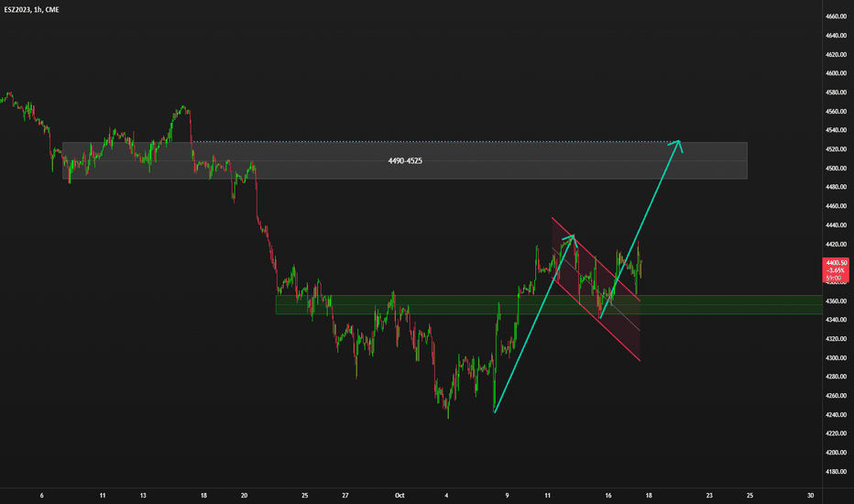Screen dimensions: 854x504
Task: Click the 4420.00 price axis label
Action: click(x=836, y=244)
